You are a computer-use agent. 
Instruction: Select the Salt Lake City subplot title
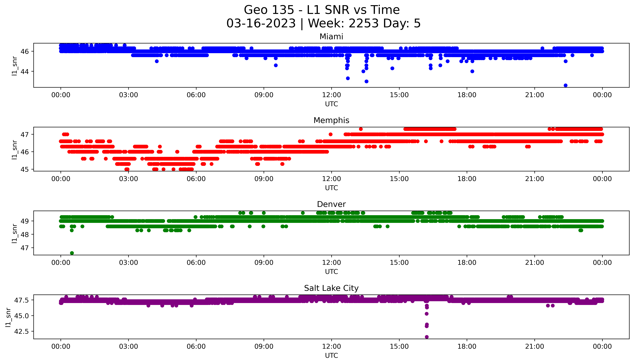pos(331,288)
